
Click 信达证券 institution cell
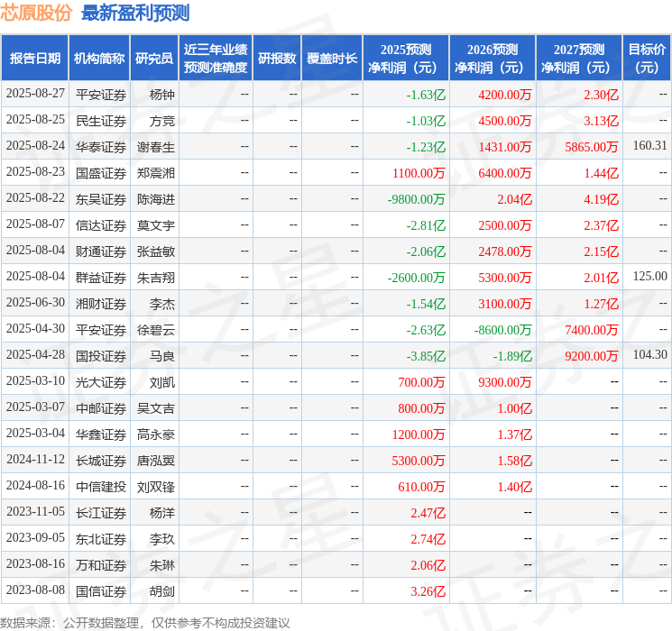click(101, 225)
